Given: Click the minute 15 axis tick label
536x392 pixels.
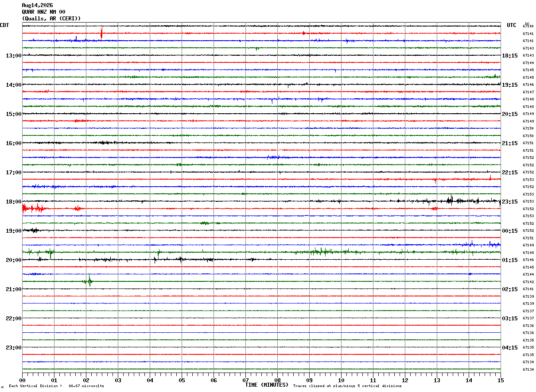Looking at the screenshot, I should (501, 380).
